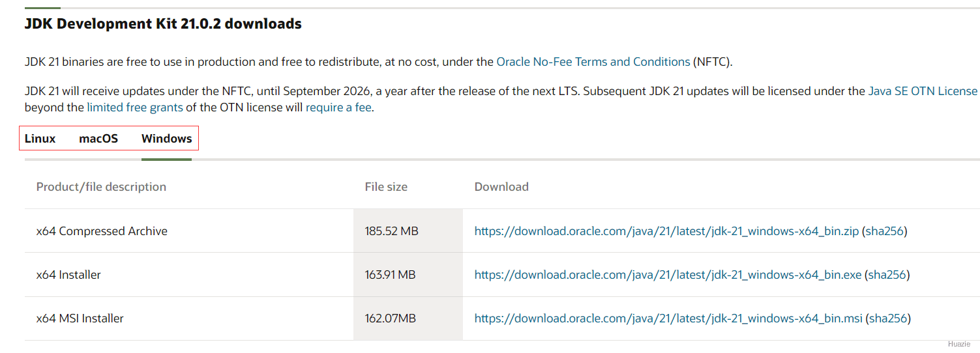Switch to the macOS tab
980x353 pixels.
pyautogui.click(x=98, y=139)
